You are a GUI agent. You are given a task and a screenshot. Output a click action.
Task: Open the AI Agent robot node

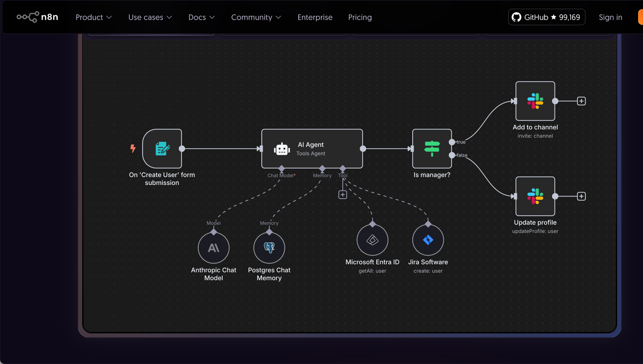click(312, 149)
